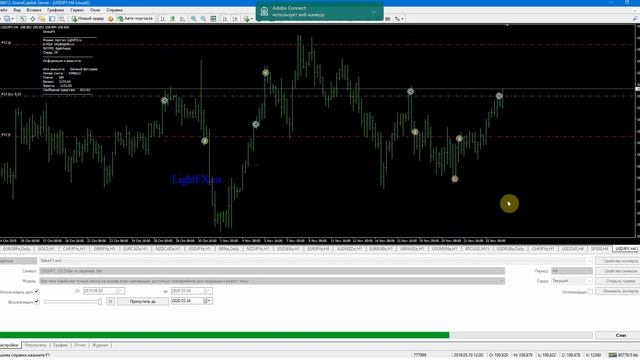640x360 pixels.
Task: Open the Спред dropdown in tester
Action: [572, 281]
